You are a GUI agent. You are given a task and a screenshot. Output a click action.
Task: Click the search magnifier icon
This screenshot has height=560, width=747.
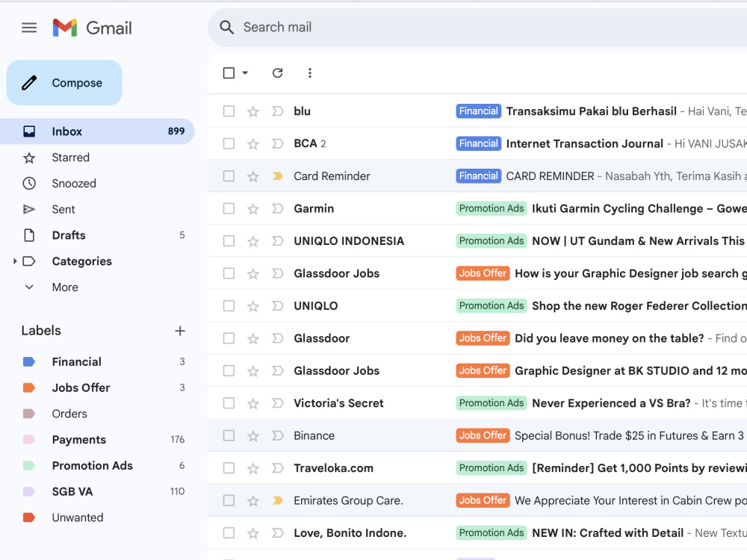pyautogui.click(x=227, y=27)
